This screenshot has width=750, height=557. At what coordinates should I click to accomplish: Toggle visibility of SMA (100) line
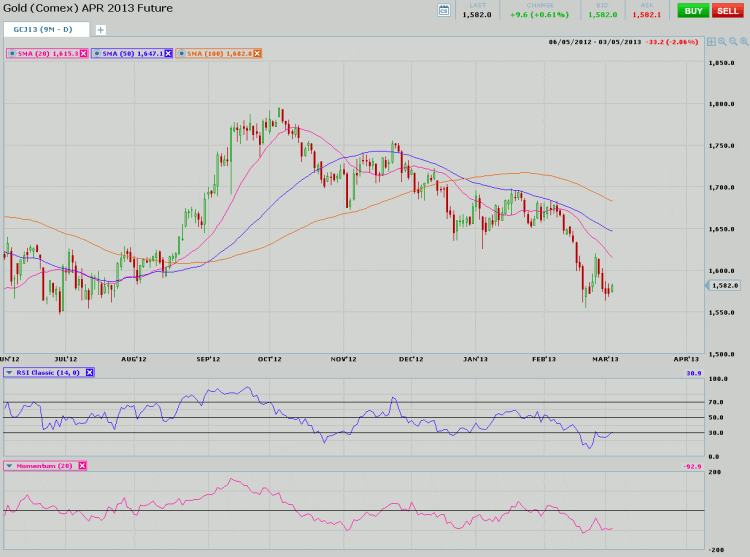coord(182,53)
